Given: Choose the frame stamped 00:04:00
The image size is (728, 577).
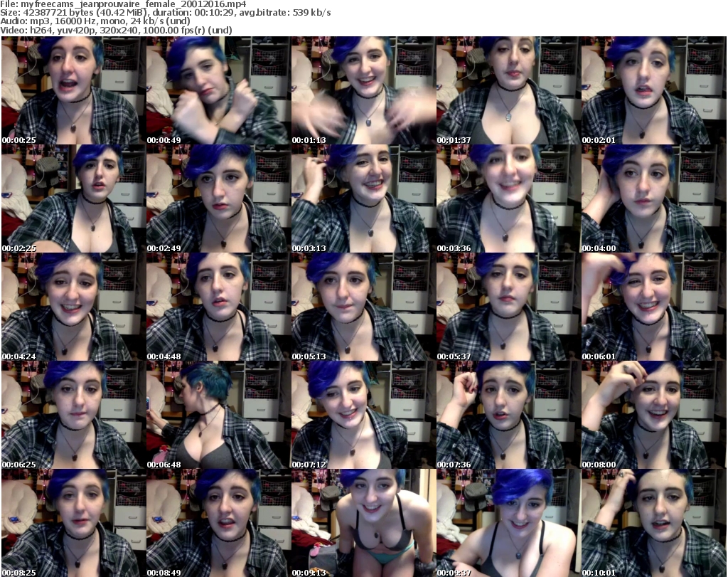Looking at the screenshot, I should point(653,198).
